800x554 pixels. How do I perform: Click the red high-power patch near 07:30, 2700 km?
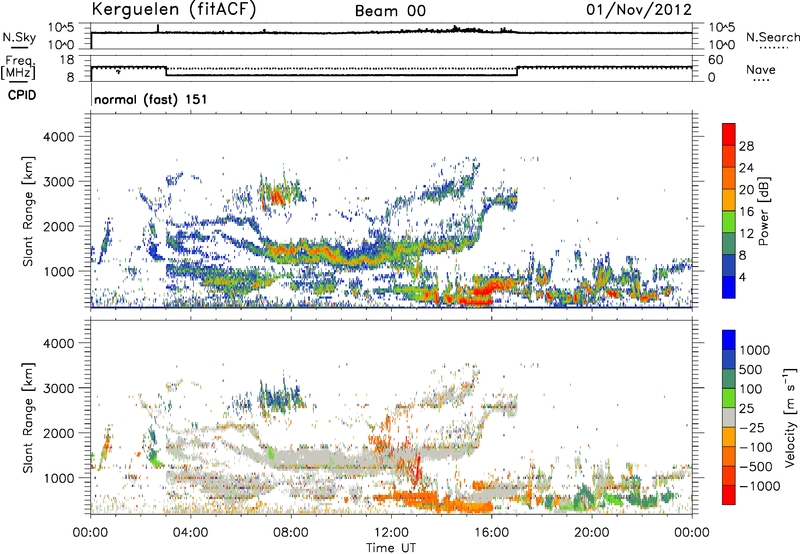point(277,196)
